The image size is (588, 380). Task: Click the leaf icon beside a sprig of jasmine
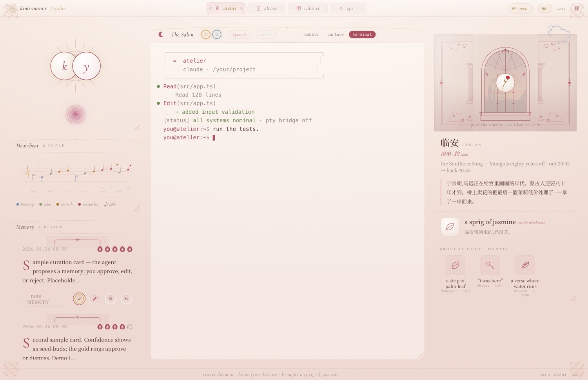(450, 227)
